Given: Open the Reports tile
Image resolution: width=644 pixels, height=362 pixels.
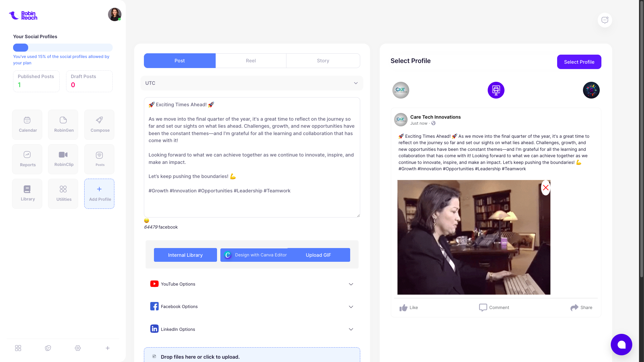Looking at the screenshot, I should tap(27, 159).
